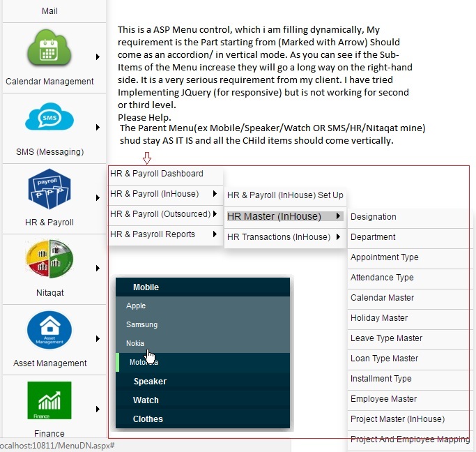Expand the Nitaqat submenu arrow
Image resolution: width=476 pixels, height=452 pixels.
[x=98, y=269]
